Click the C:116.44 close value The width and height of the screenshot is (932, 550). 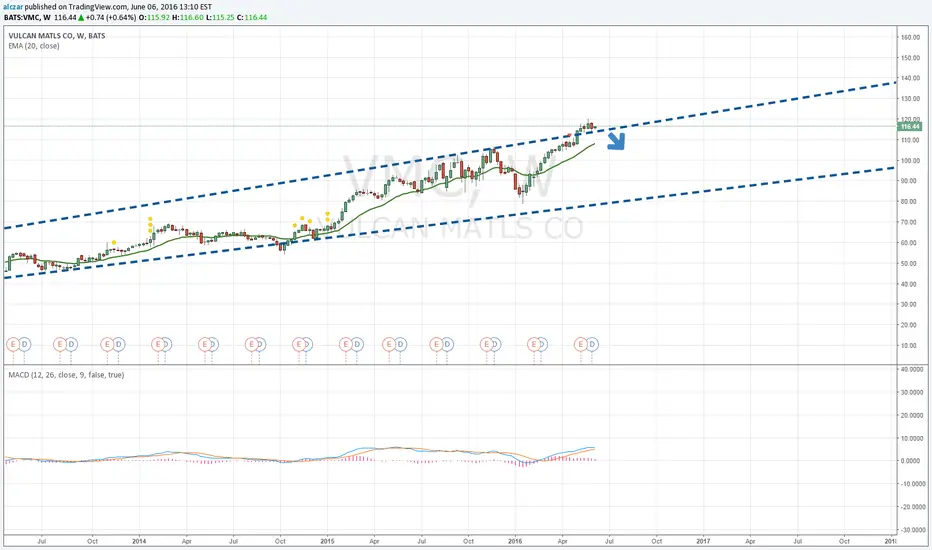(252, 17)
